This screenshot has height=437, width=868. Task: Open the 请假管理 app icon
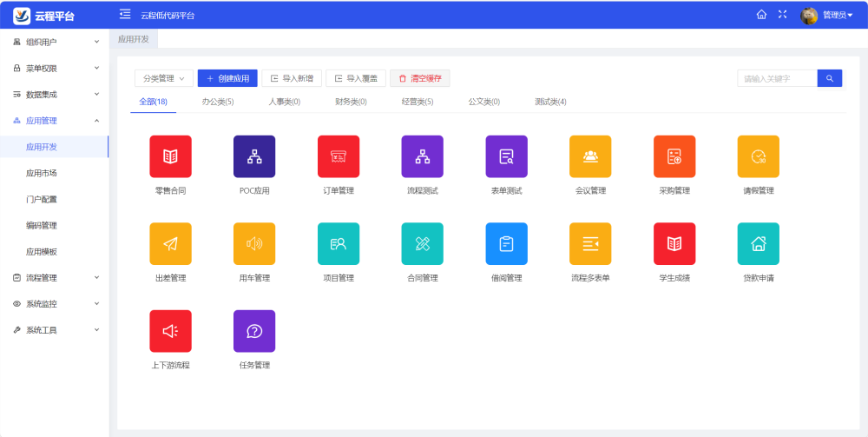coord(759,156)
